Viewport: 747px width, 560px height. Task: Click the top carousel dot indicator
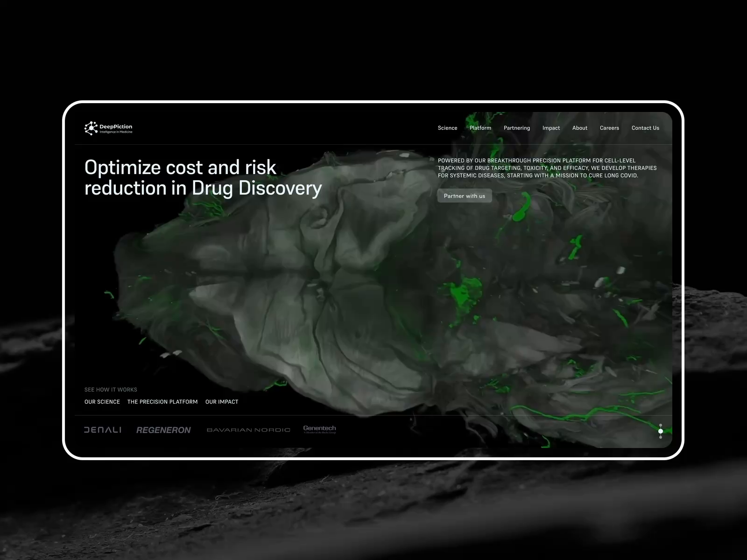click(660, 425)
